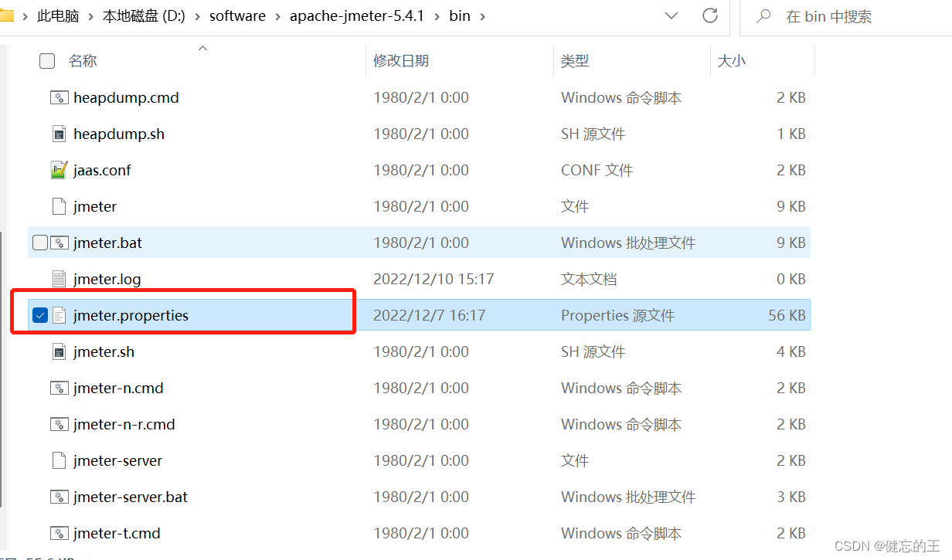952x560 pixels.
Task: Sort by the 名称 column header
Action: [x=83, y=61]
